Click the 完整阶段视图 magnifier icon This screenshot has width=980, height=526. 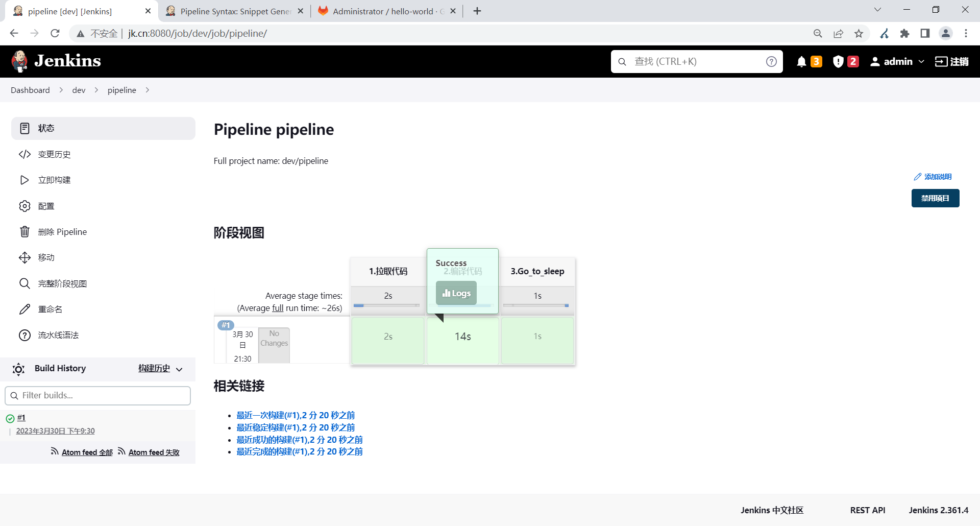[24, 283]
